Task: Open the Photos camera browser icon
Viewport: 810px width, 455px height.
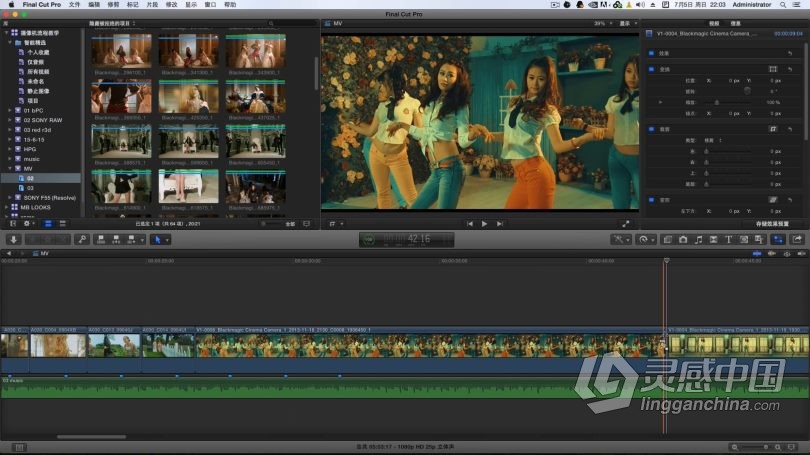Action: tap(683, 240)
